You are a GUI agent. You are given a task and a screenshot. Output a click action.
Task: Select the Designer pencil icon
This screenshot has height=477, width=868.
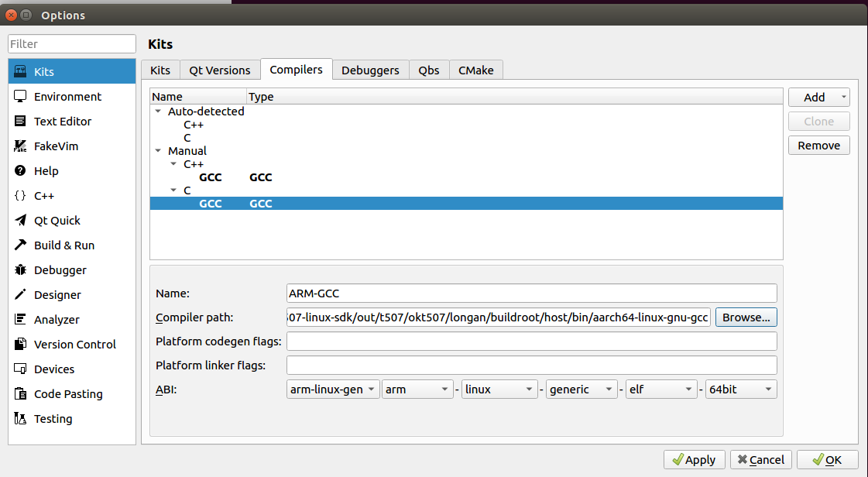pos(20,294)
